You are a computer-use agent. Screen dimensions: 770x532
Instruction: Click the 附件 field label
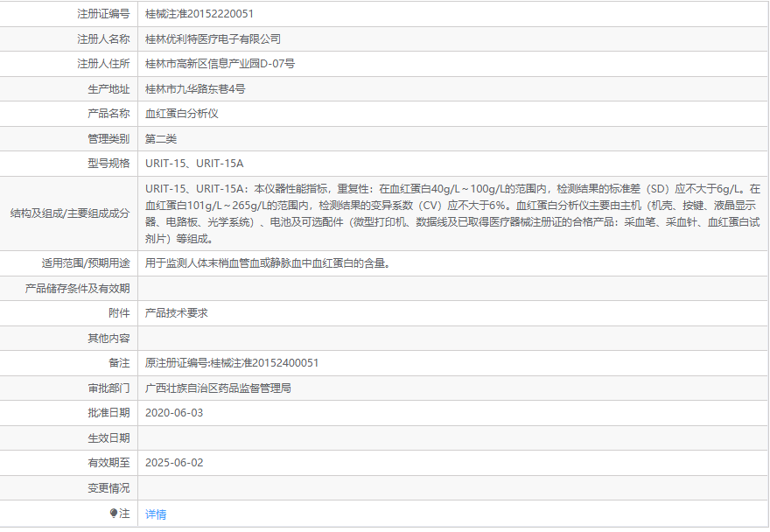[119, 313]
